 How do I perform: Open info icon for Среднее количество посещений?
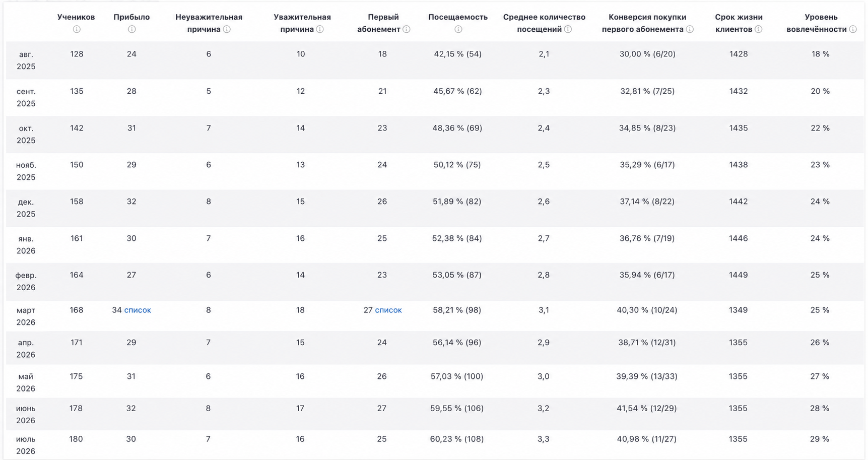568,29
